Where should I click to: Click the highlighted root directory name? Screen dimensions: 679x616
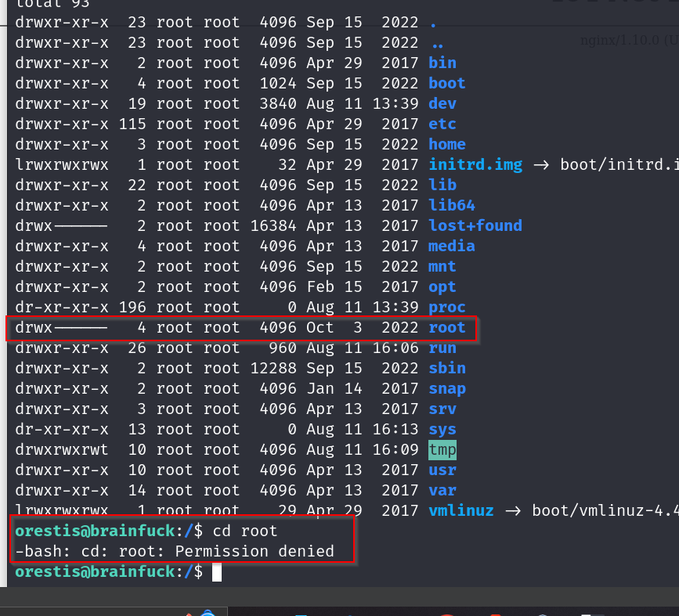447,327
